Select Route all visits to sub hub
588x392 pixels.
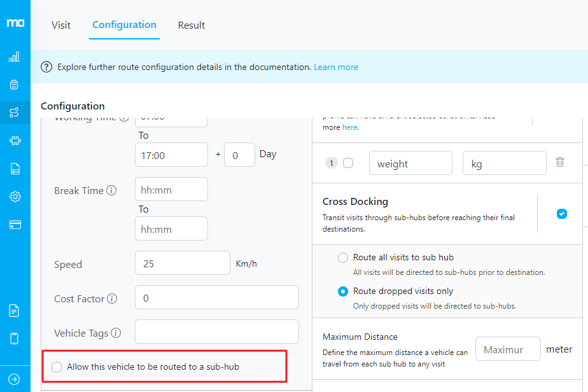343,258
